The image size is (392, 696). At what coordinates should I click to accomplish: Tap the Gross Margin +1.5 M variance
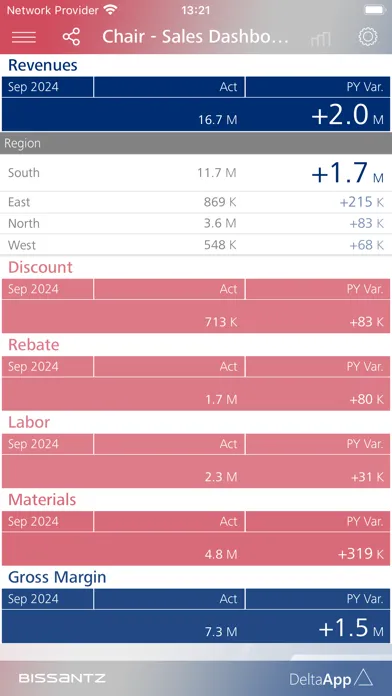(351, 628)
